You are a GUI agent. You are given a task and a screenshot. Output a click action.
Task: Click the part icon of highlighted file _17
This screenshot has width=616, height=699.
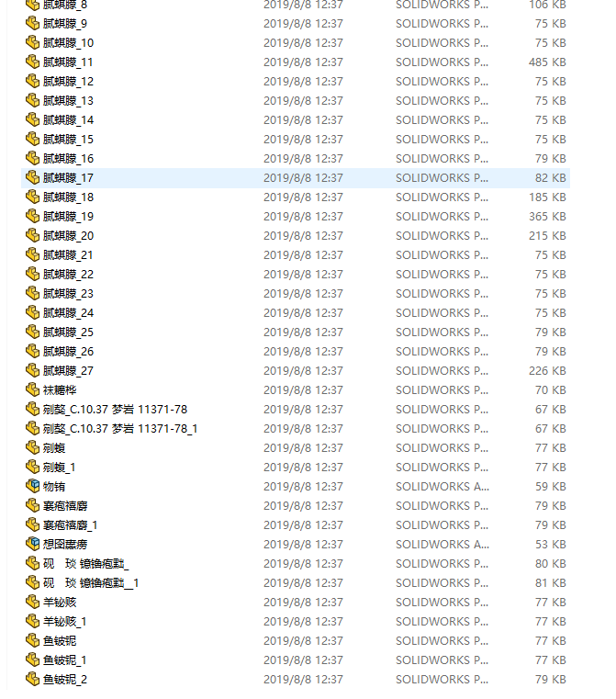[x=32, y=177]
